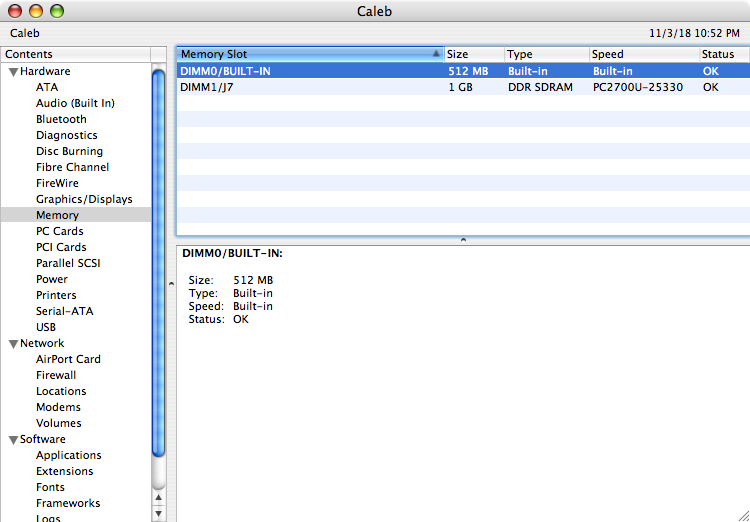The height and width of the screenshot is (522, 750).
Task: Sort by Status column header
Action: click(724, 54)
